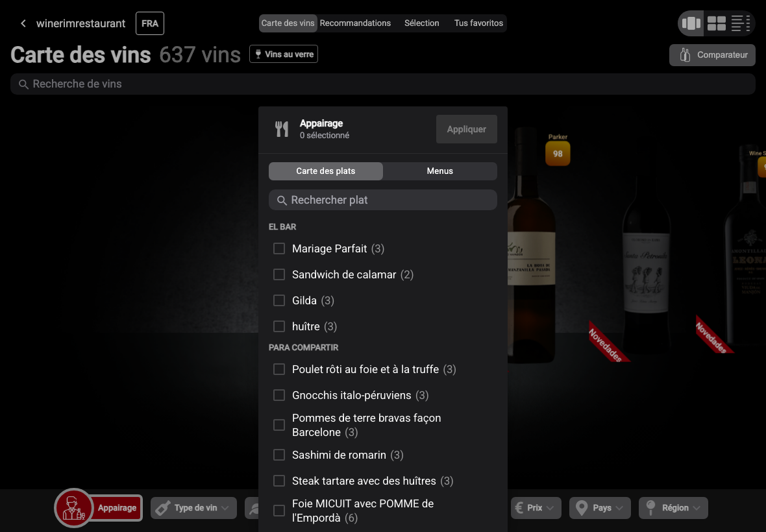
Task: Focus the Recherche de vins field
Action: 383,84
